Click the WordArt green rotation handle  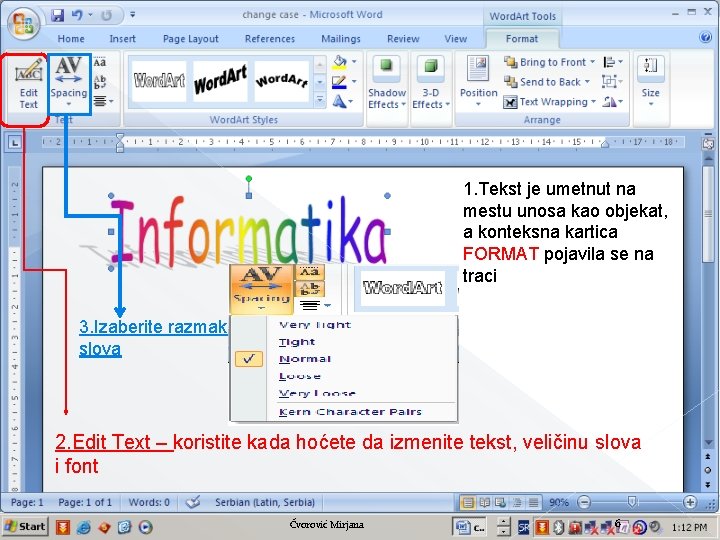click(249, 179)
